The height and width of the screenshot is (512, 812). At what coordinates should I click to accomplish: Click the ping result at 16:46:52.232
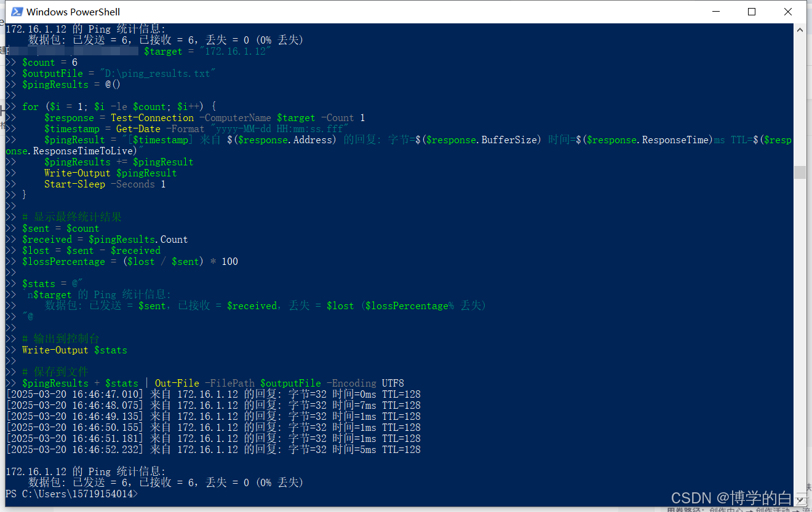click(213, 450)
